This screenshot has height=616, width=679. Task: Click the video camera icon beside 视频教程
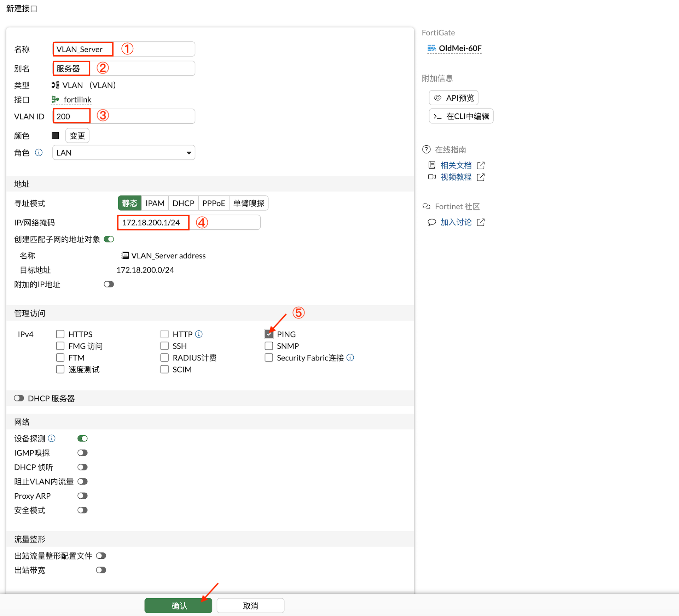[432, 176]
